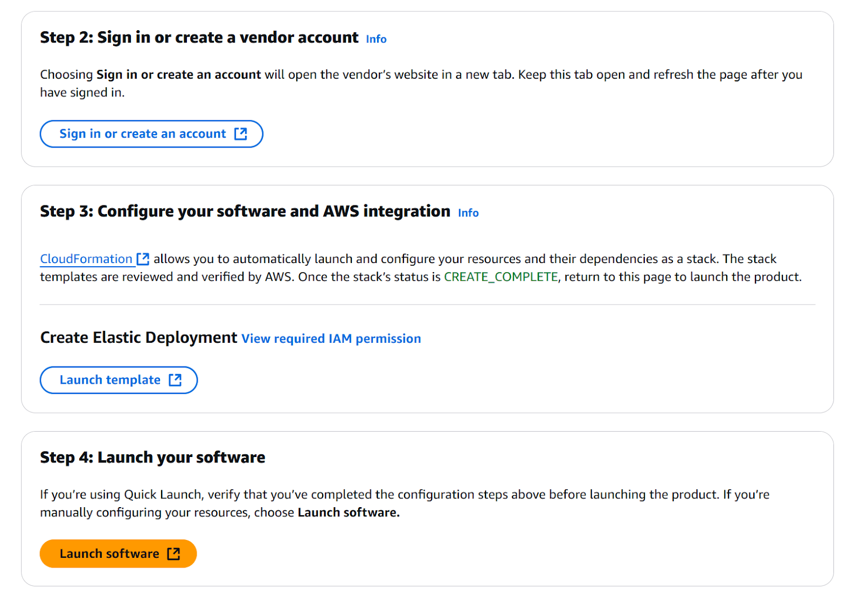Click the Step 3 Configure your software heading
The height and width of the screenshot is (616, 862).
[245, 211]
